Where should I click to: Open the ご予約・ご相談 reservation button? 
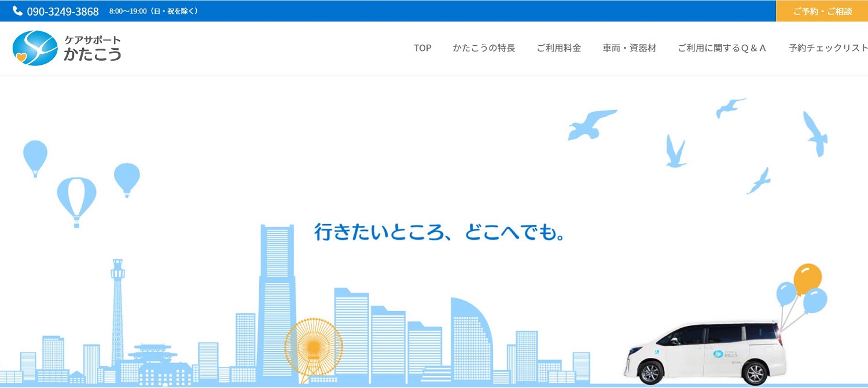[822, 11]
